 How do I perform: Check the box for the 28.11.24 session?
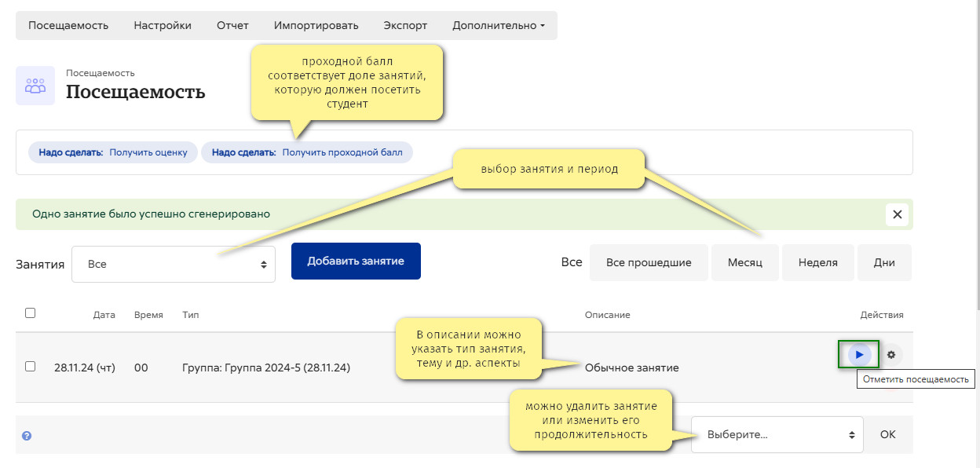coord(31,366)
